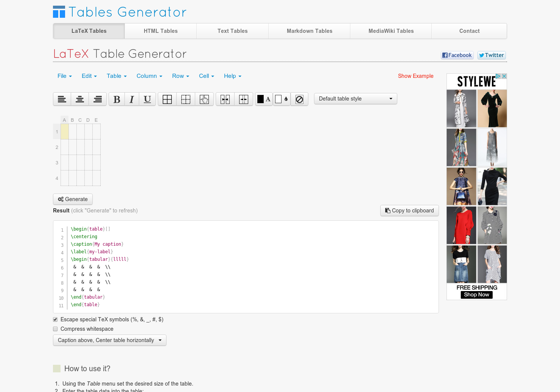Open the text color picker

click(264, 99)
